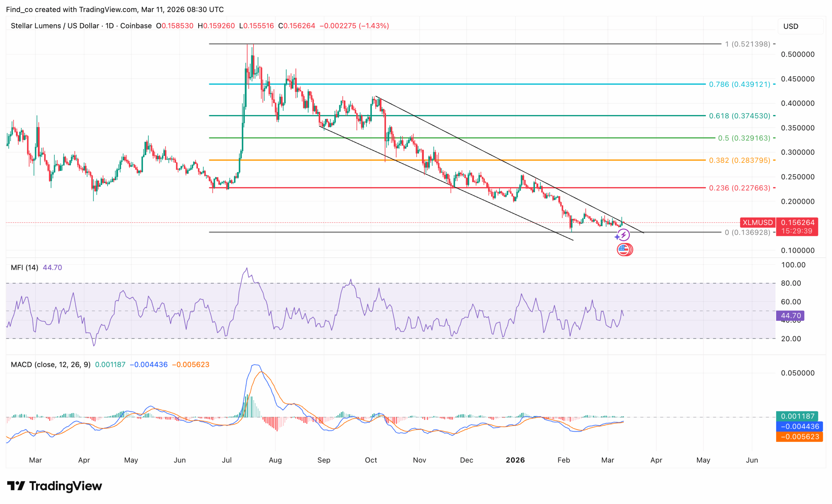Click the 20.00 MFI axis label
Image resolution: width=832 pixels, height=504 pixels.
[791, 339]
